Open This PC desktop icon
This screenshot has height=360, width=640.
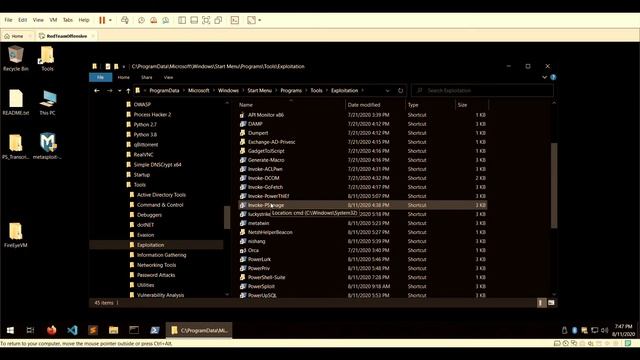pyautogui.click(x=47, y=102)
